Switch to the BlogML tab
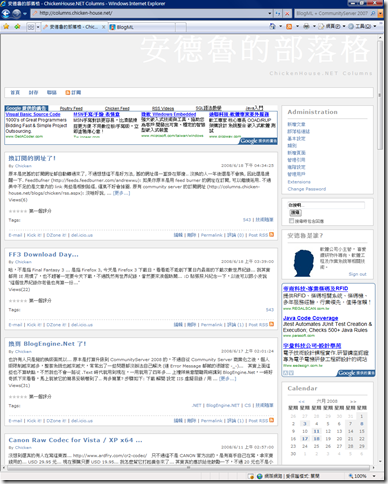 coord(142,27)
